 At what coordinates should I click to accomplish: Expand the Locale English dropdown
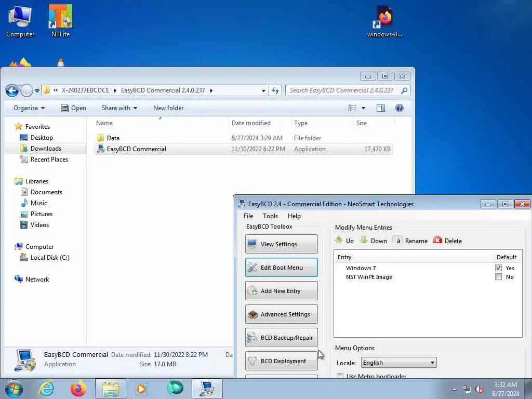click(398, 362)
